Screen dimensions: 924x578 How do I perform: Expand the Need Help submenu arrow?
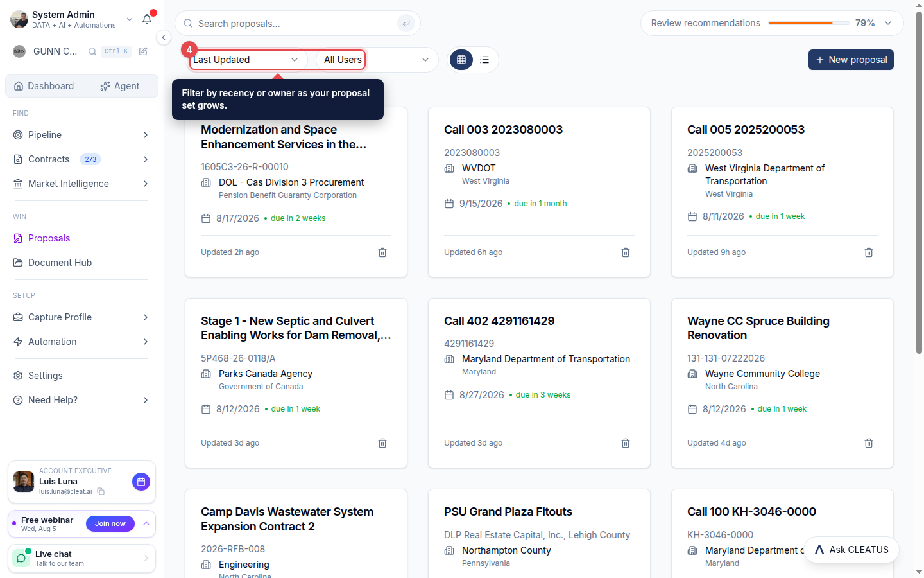[146, 400]
